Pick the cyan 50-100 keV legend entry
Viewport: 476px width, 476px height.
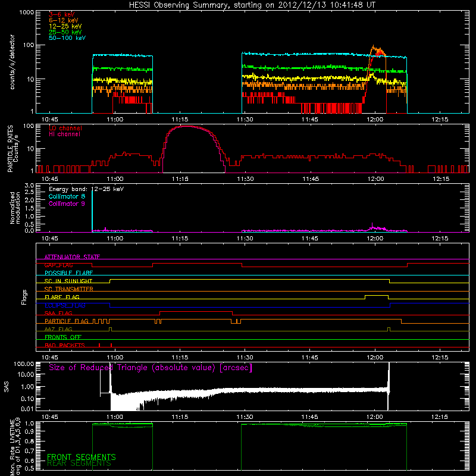tap(67, 38)
